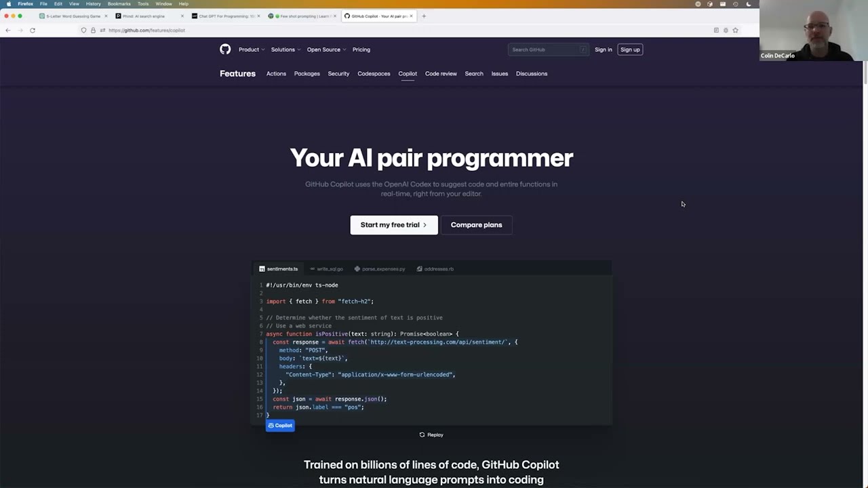The image size is (868, 488).
Task: Close the 5-Letter Word Guessing Game tab
Action: click(x=106, y=16)
